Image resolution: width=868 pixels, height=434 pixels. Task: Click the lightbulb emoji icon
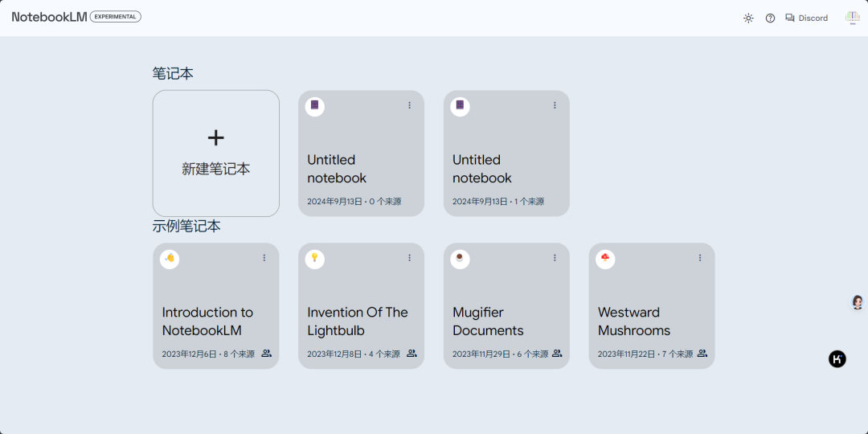pos(315,258)
